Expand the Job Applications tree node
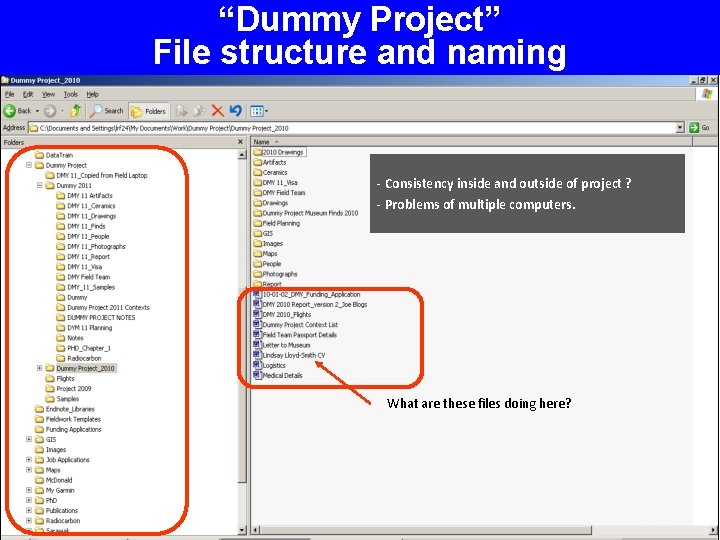Image resolution: width=720 pixels, height=540 pixels. (x=28, y=459)
